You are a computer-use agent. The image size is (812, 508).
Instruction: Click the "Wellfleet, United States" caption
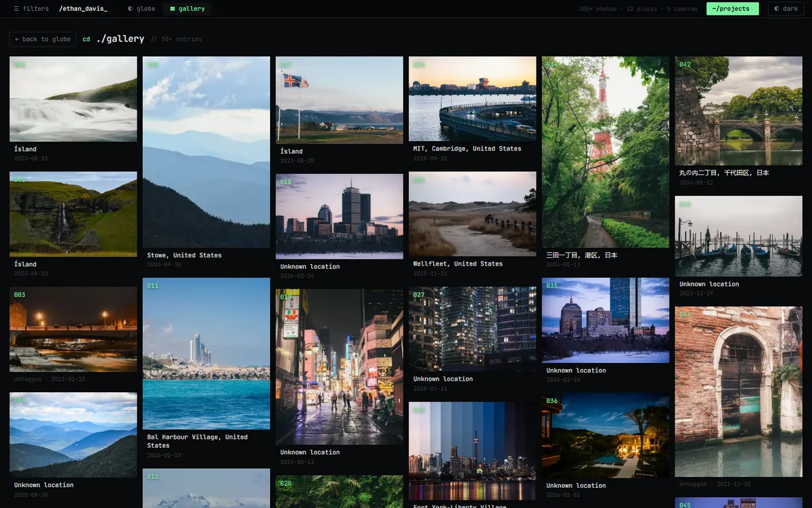point(458,263)
